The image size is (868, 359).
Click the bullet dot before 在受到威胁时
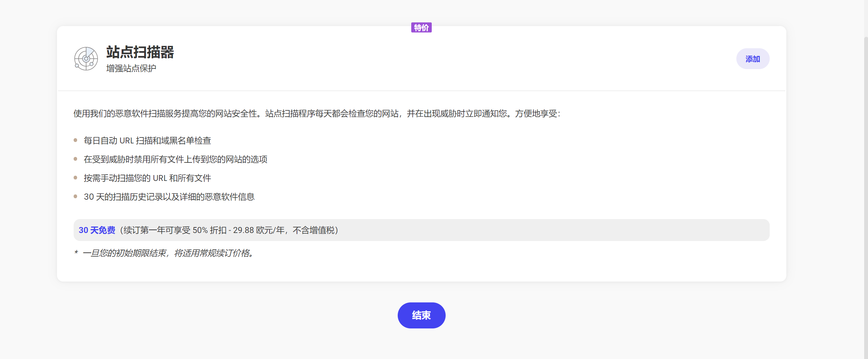click(75, 159)
